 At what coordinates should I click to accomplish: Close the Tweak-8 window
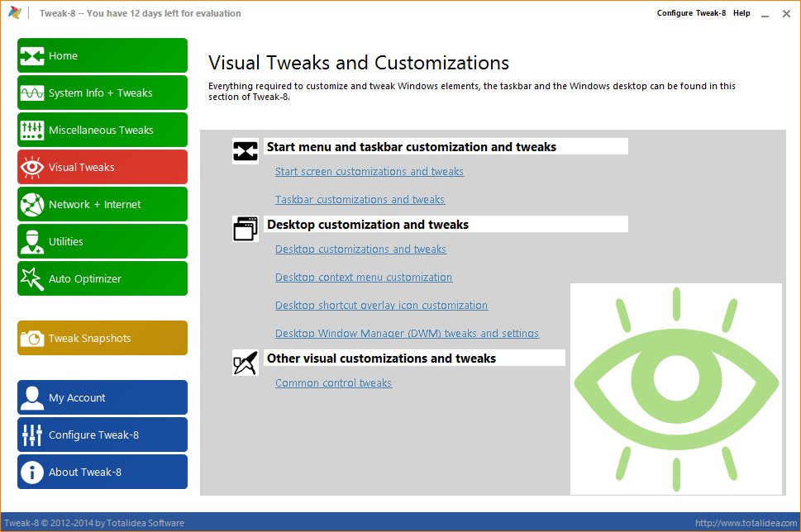[786, 14]
